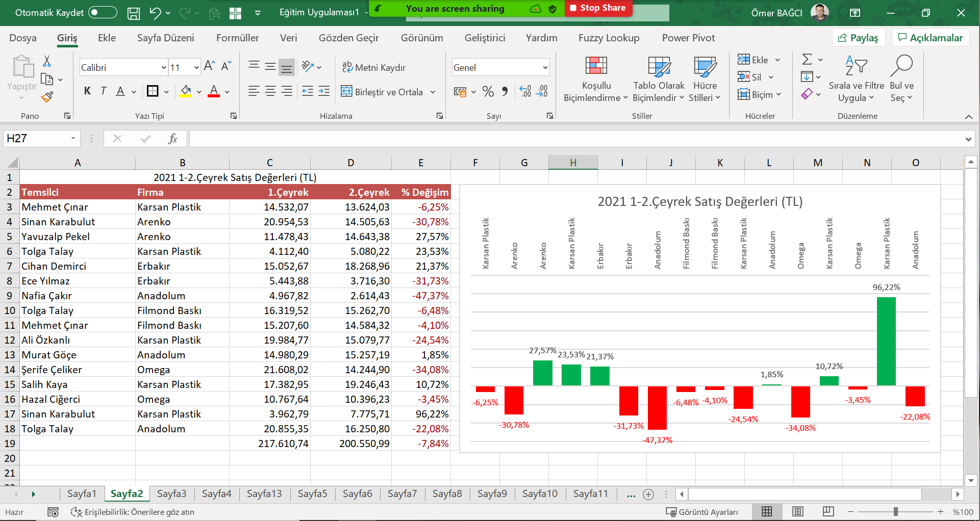Viewport: 980px width, 521px height.
Task: Apply percent style number format
Action: [488, 92]
